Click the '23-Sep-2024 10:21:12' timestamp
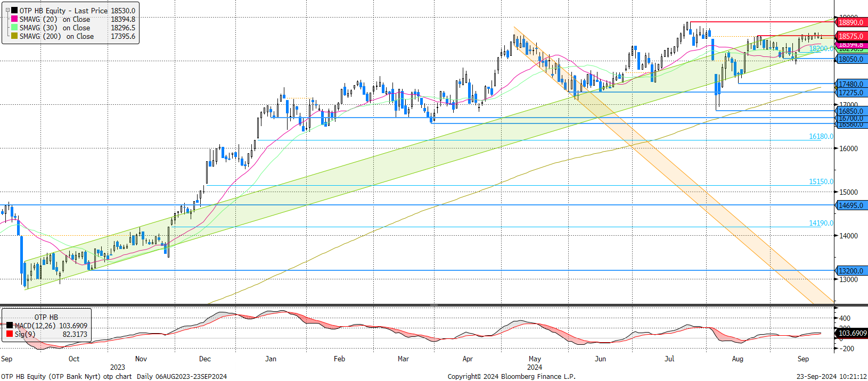 pos(832,376)
